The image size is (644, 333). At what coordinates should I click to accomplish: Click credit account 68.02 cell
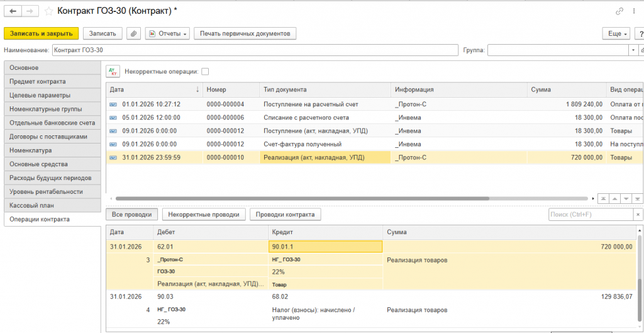(325, 296)
